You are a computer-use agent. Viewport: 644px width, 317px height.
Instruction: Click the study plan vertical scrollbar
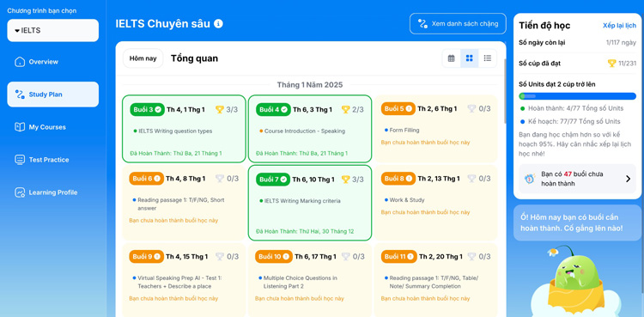click(505, 91)
